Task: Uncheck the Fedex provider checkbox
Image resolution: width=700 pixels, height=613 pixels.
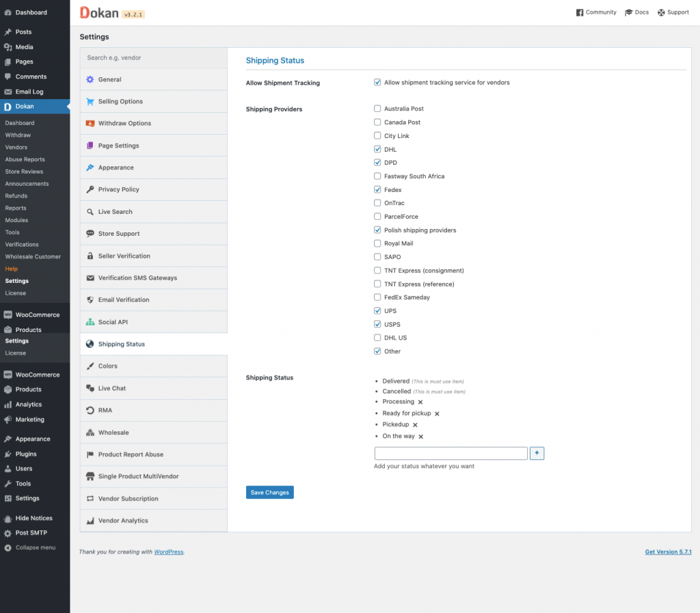Action: (x=377, y=189)
